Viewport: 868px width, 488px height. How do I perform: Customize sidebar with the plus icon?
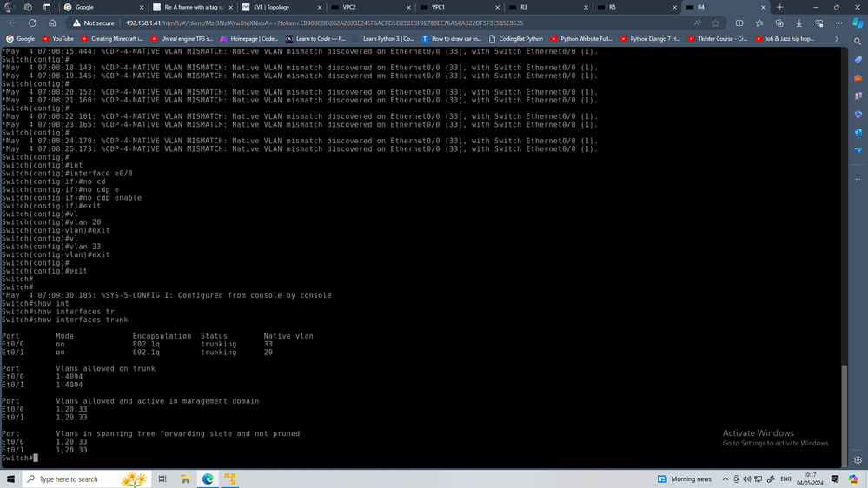858,179
